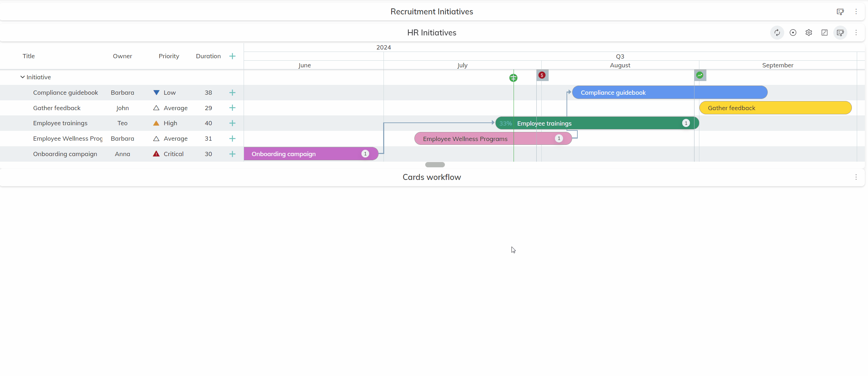The width and height of the screenshot is (868, 376).
Task: Click the September month header
Action: 778,65
